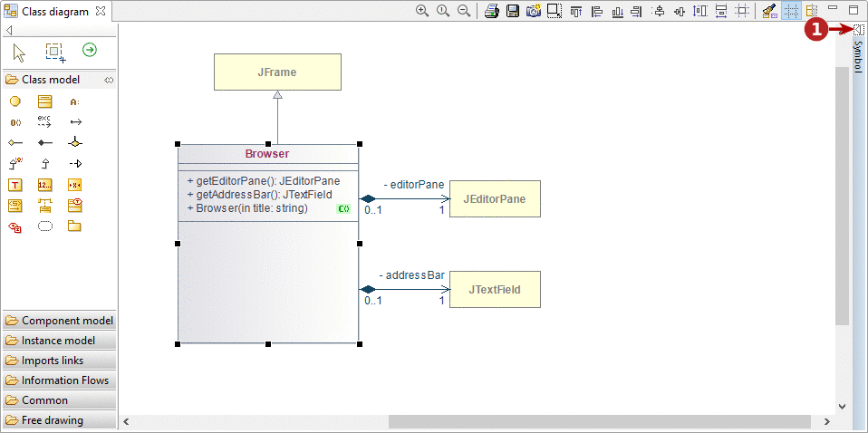Print the class diagram

click(491, 11)
